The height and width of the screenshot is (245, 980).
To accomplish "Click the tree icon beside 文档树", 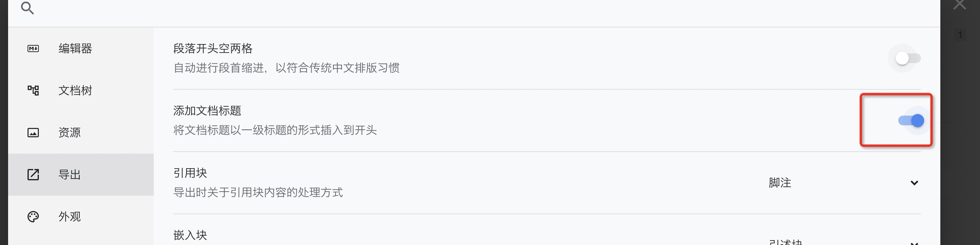I will pyautogui.click(x=33, y=90).
